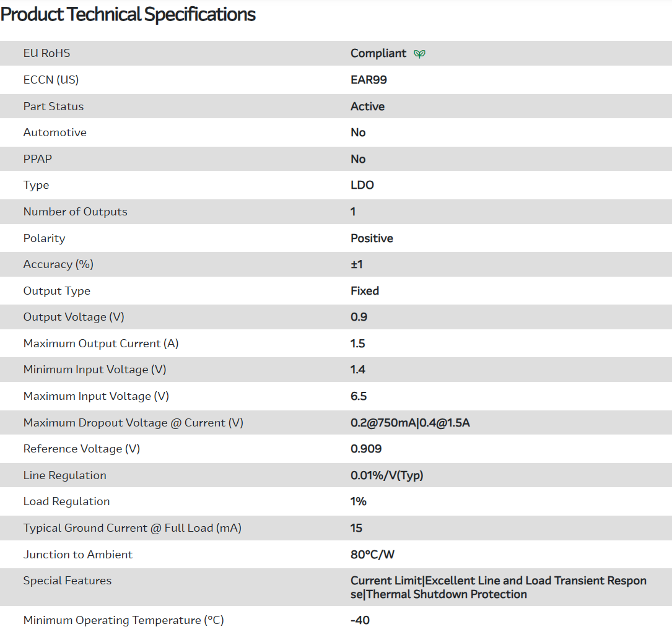Click the PPAP row label
The image size is (672, 632).
pos(38,159)
